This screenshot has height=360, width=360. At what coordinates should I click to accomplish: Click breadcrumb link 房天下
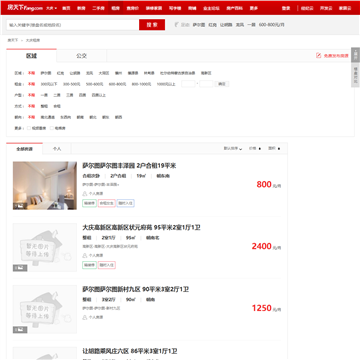(x=12, y=40)
